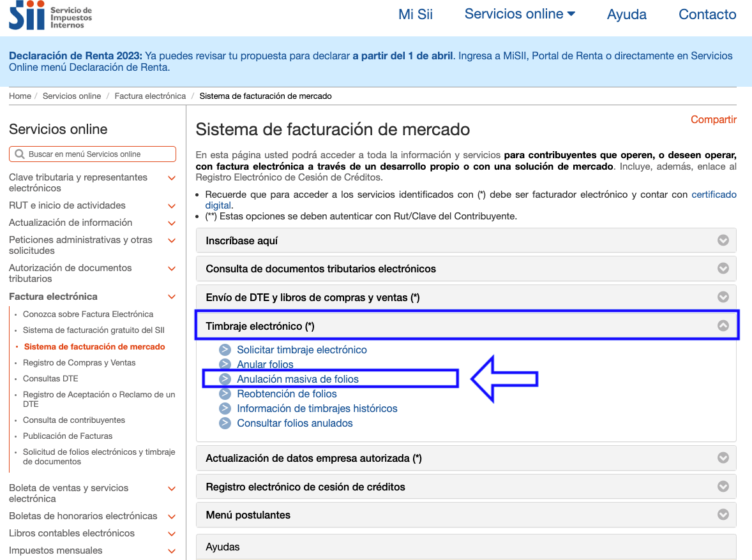Collapse Factura electrónica sidebar chevron

(171, 297)
